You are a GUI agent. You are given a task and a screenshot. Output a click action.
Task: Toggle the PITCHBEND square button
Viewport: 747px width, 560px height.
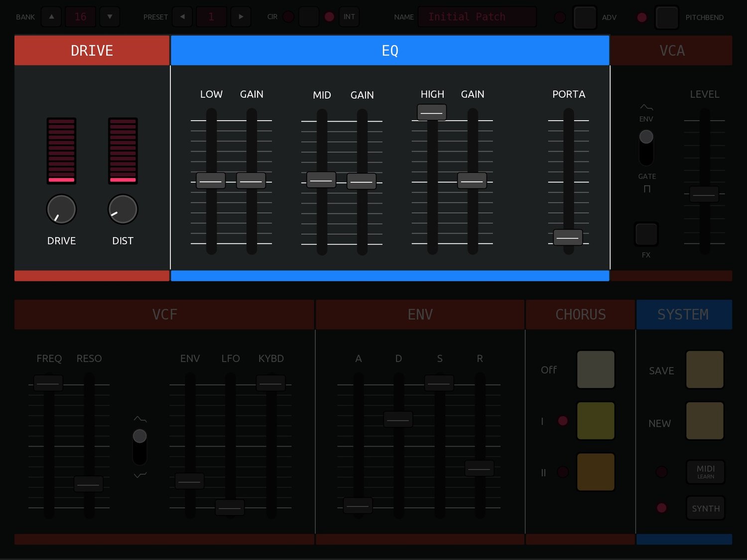coord(667,17)
